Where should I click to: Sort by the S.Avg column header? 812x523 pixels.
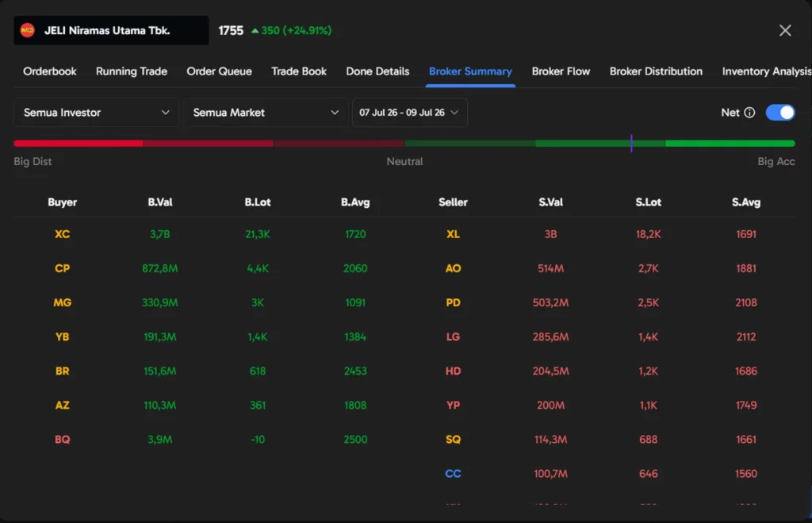746,202
